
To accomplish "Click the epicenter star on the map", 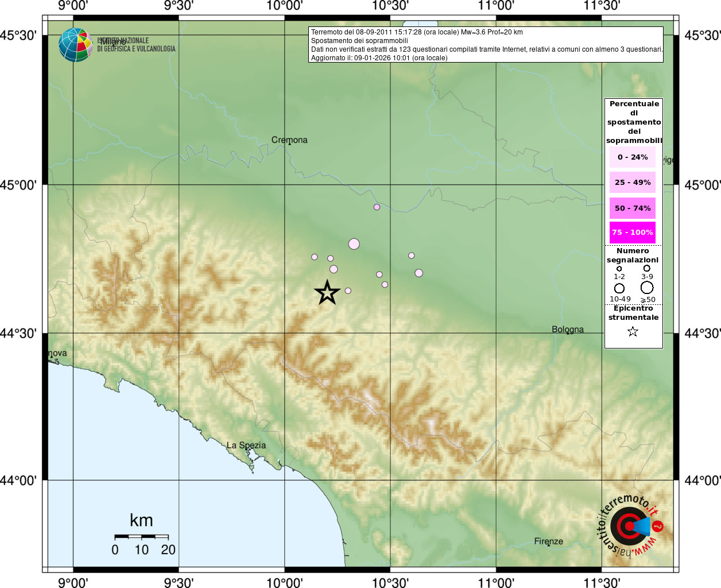I will [x=327, y=293].
